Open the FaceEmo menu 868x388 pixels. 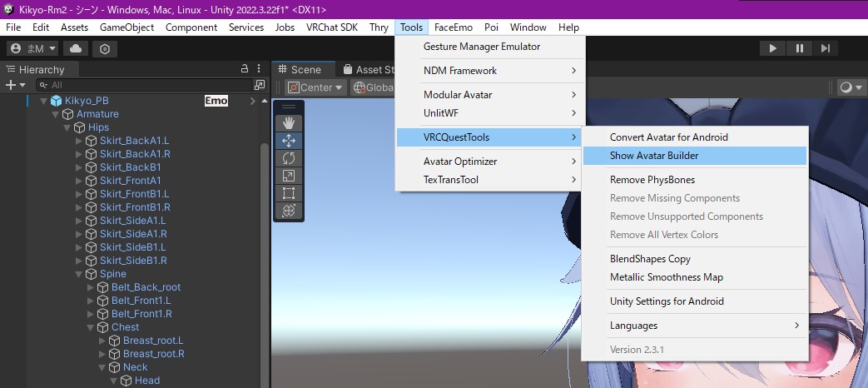click(x=454, y=27)
